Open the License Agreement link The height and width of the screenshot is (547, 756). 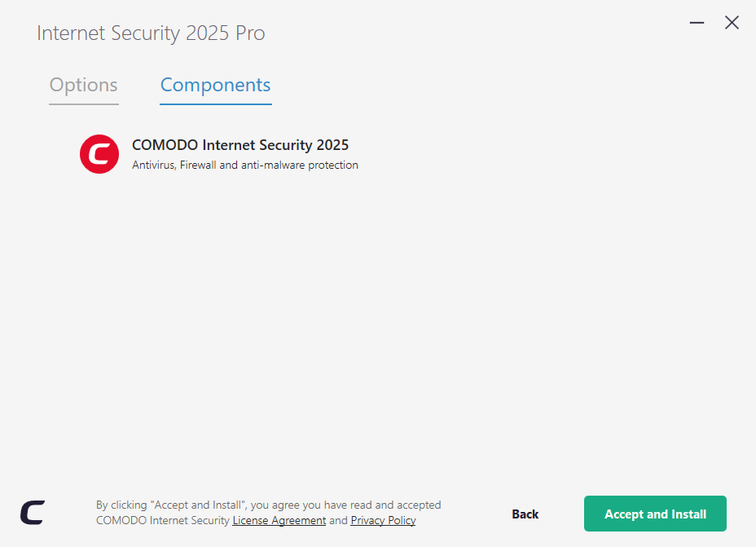pos(279,520)
